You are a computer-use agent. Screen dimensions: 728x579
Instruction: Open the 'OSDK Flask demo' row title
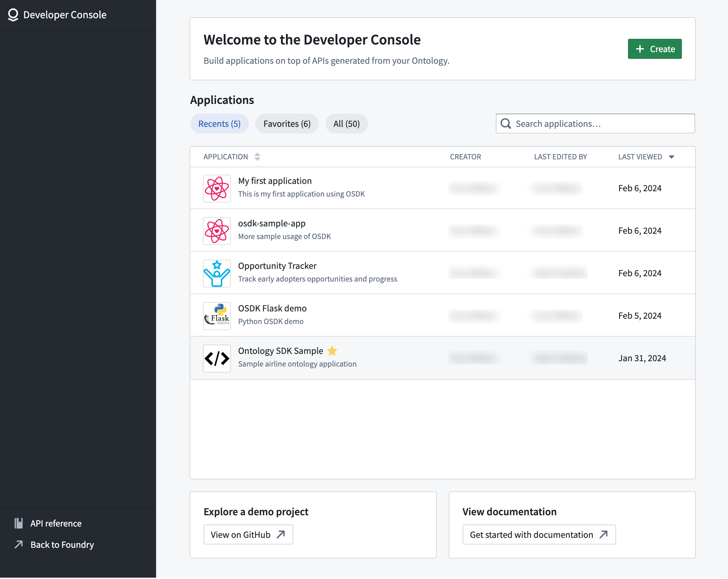click(272, 308)
